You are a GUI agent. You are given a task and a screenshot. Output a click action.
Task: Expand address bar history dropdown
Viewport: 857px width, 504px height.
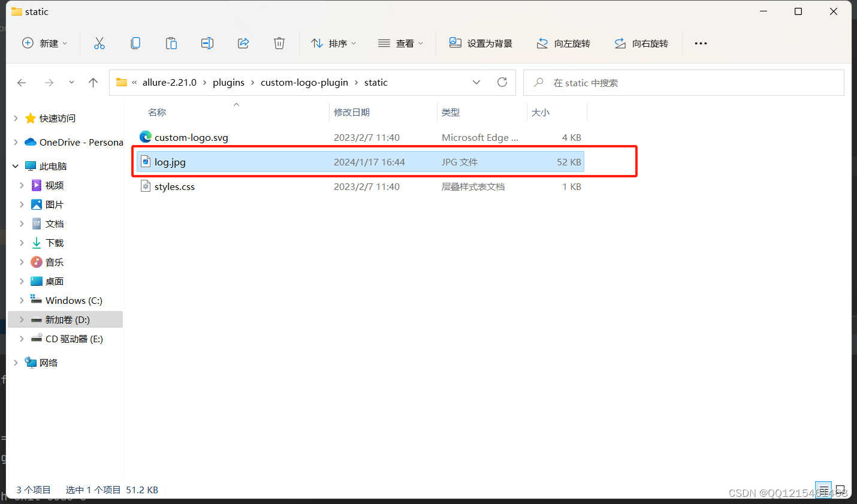click(476, 83)
